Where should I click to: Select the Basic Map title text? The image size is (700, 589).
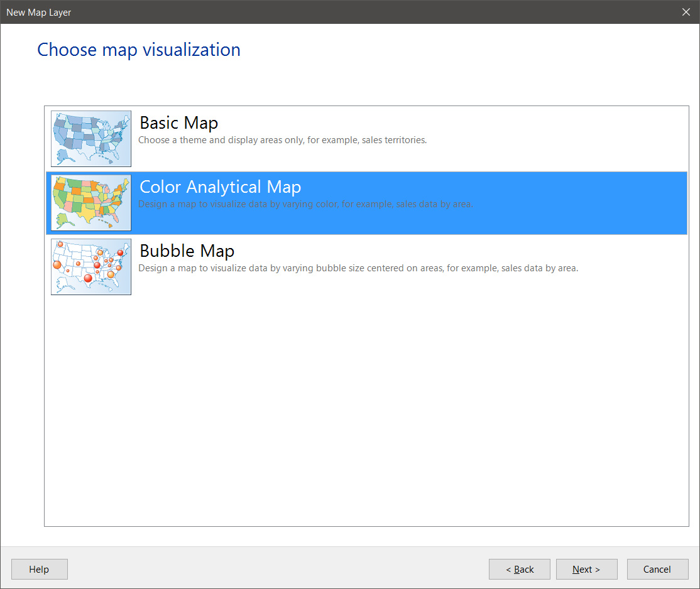pos(178,122)
